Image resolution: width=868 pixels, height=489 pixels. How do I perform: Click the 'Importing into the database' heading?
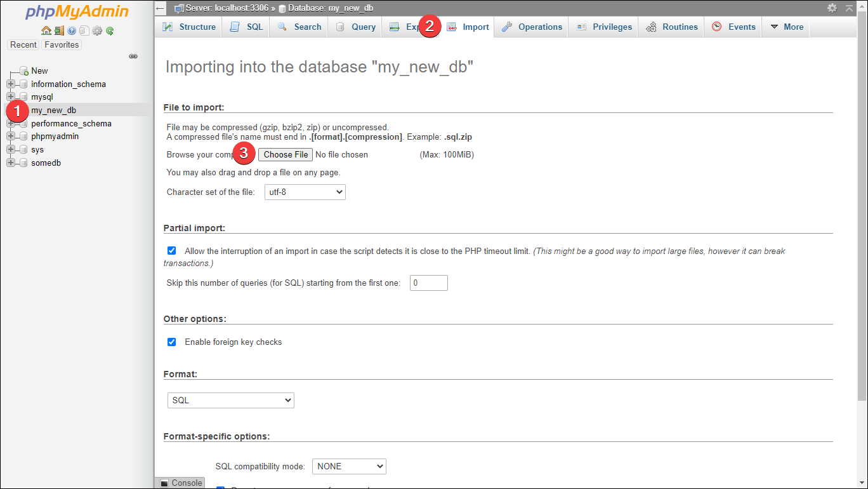[x=319, y=67]
